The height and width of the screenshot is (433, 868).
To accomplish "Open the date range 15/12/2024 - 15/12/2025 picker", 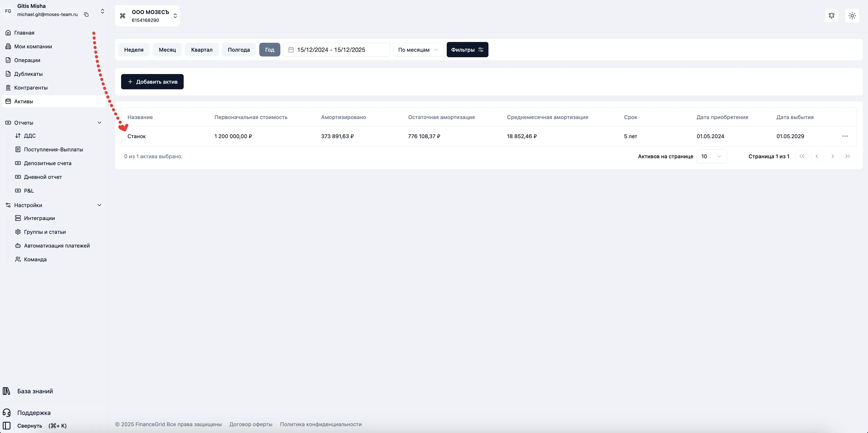I will tap(337, 50).
